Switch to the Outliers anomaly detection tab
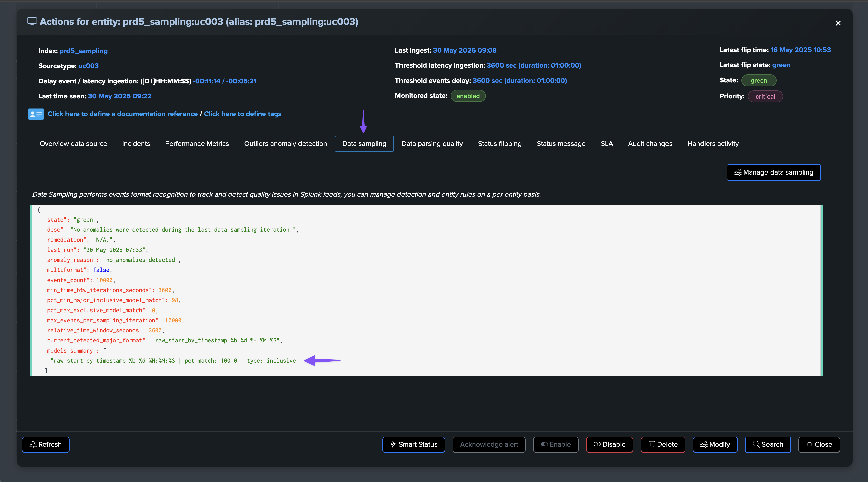 285,144
